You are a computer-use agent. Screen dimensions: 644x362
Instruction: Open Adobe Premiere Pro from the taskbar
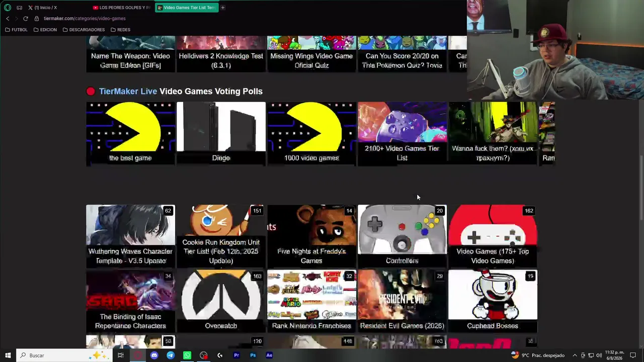(x=236, y=355)
